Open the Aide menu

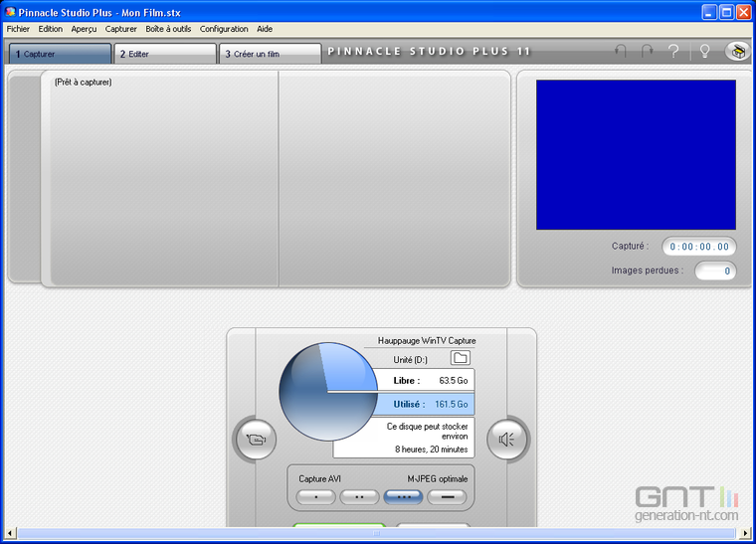click(265, 29)
